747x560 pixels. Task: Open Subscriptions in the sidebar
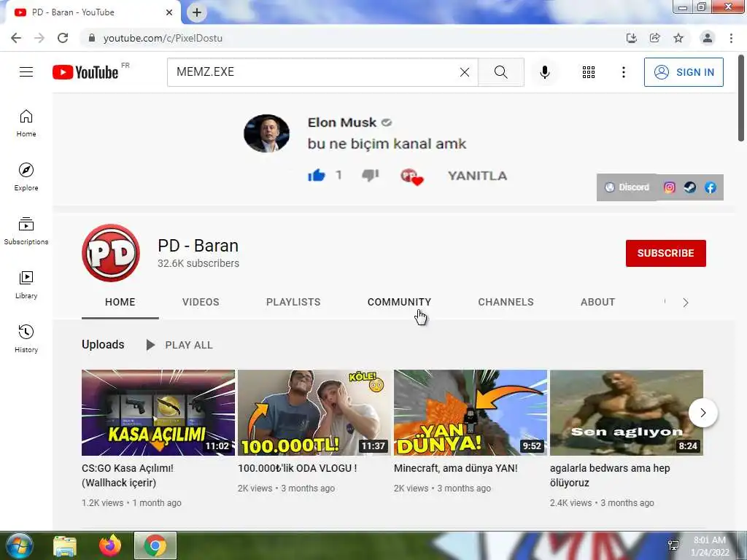click(x=26, y=231)
